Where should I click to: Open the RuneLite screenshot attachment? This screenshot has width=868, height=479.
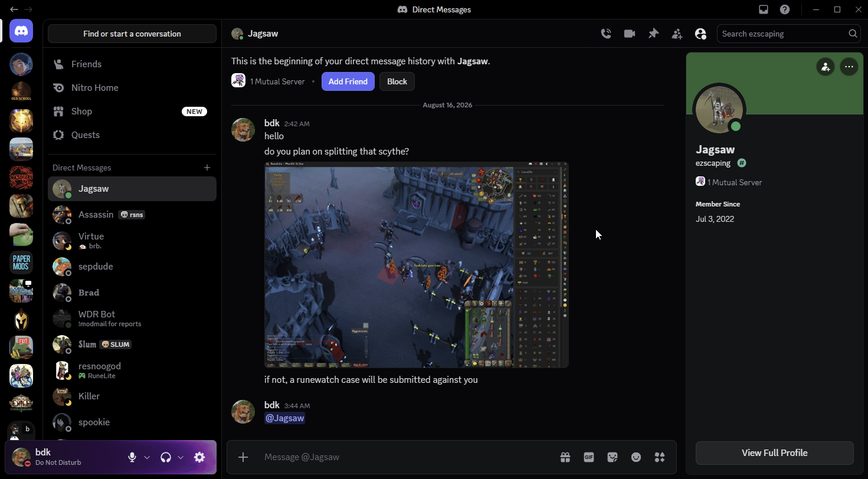pos(417,265)
